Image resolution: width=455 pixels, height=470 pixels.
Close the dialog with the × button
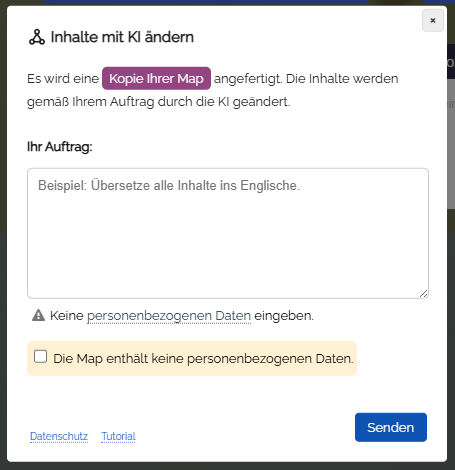(x=433, y=21)
